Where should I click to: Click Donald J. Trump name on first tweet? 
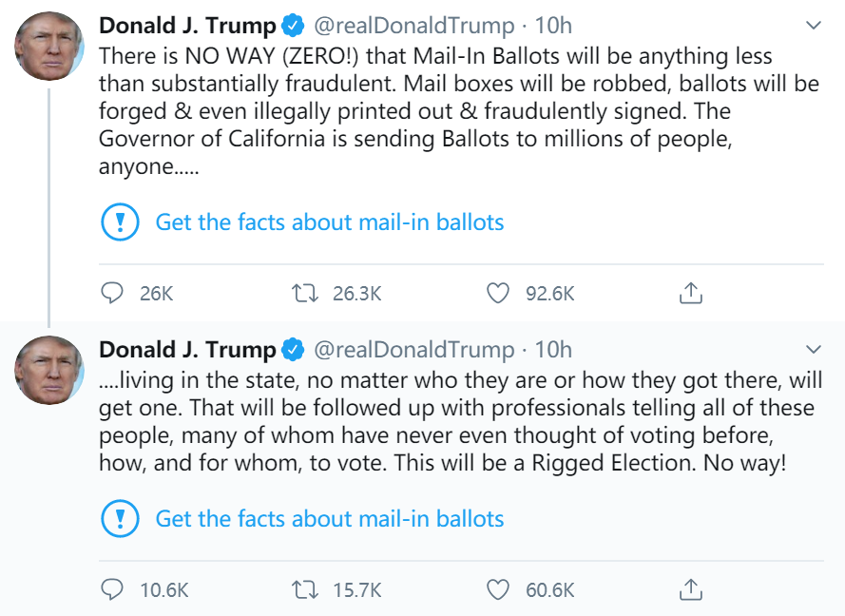pos(187,25)
